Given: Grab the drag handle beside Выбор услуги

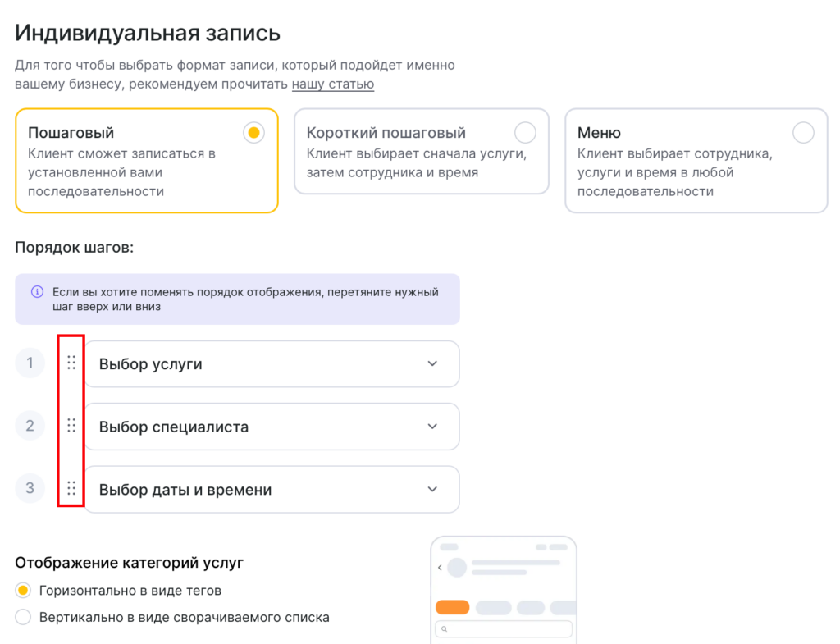Looking at the screenshot, I should click(x=71, y=363).
